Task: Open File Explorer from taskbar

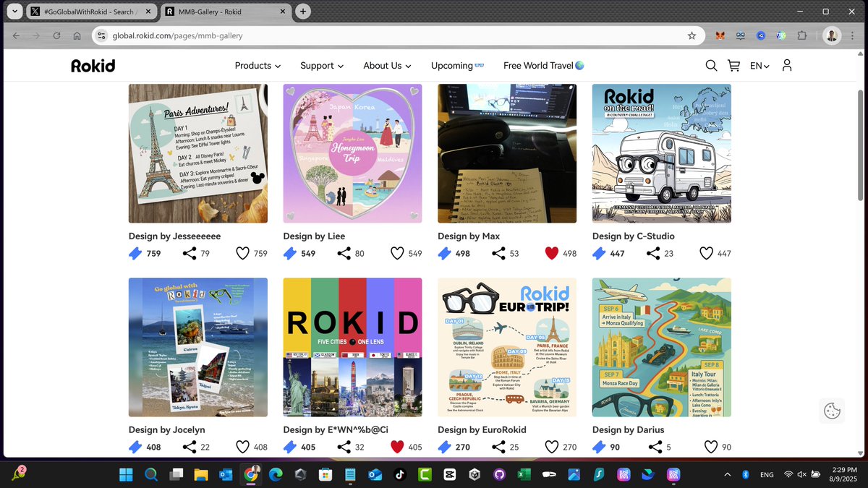Action: click(200, 475)
